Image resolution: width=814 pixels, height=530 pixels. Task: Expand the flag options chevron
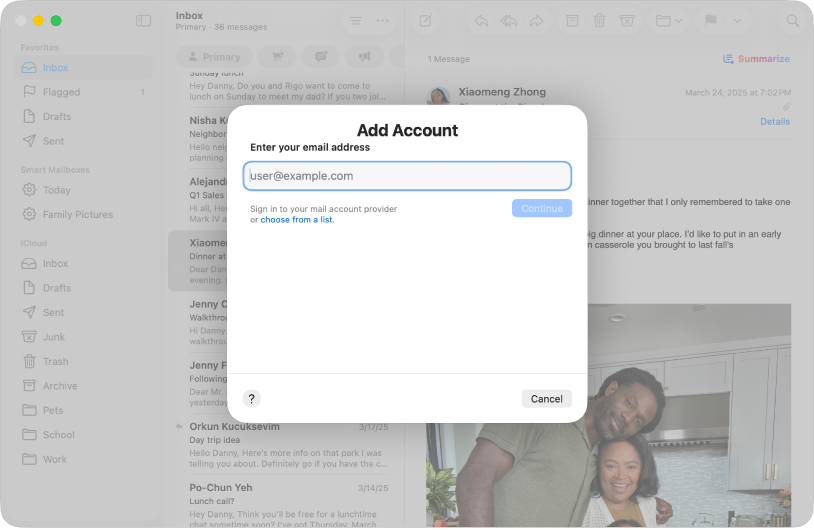[738, 20]
